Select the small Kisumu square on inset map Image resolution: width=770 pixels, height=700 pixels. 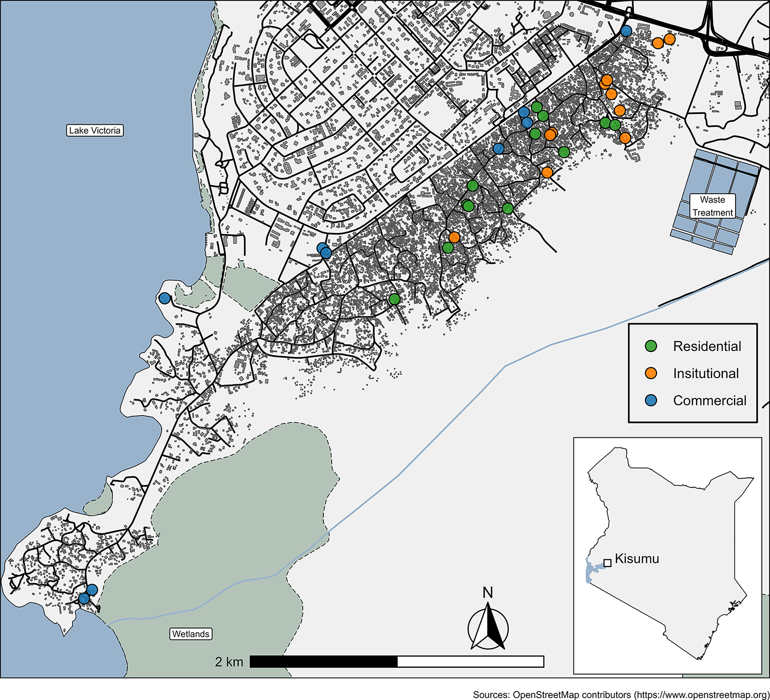tap(607, 563)
